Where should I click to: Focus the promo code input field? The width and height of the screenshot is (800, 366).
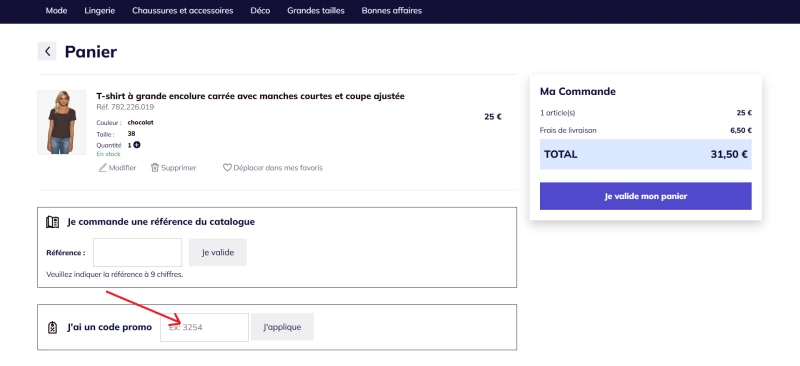(x=205, y=327)
